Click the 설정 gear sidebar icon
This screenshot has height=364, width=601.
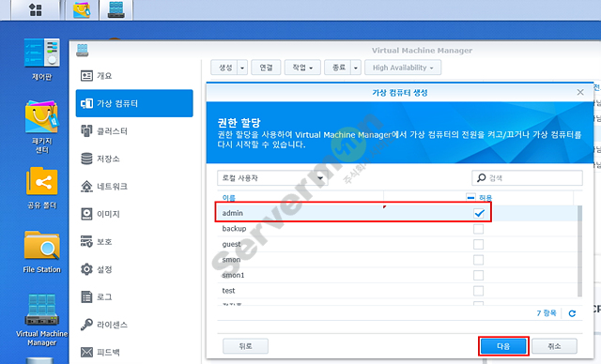[86, 269]
